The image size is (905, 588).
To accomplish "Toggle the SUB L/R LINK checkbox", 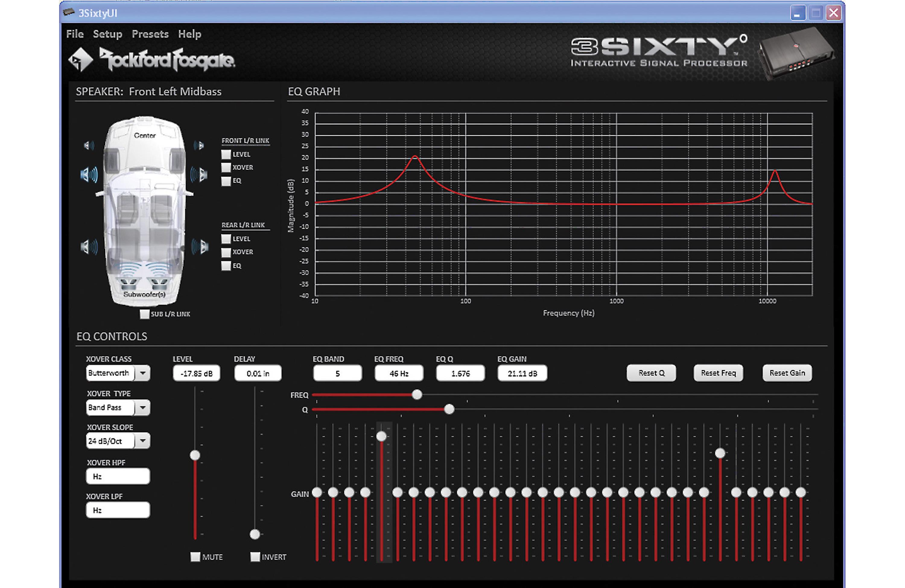I will pyautogui.click(x=144, y=314).
